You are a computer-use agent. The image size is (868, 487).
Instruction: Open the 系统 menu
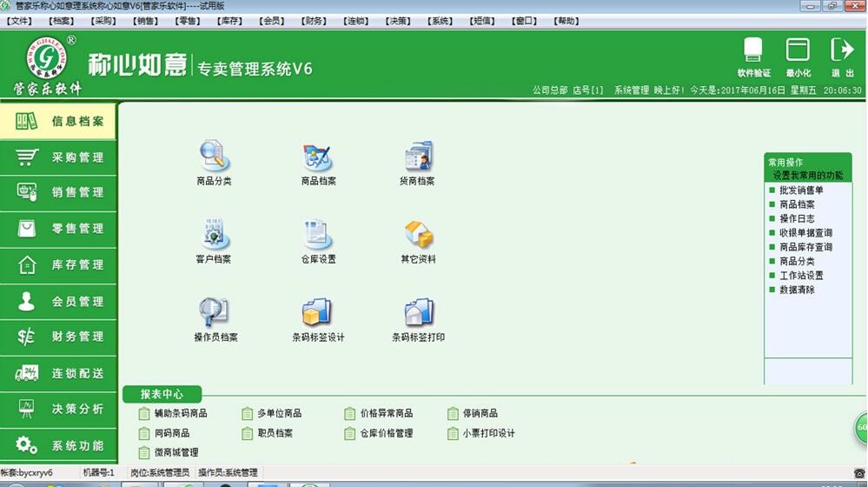[x=440, y=21]
